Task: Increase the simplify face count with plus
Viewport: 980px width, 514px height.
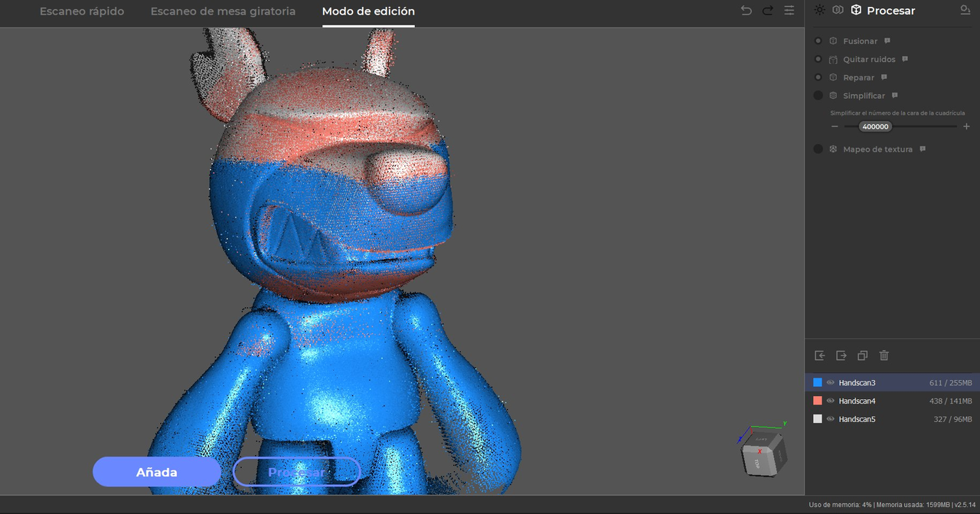Action: coord(966,126)
